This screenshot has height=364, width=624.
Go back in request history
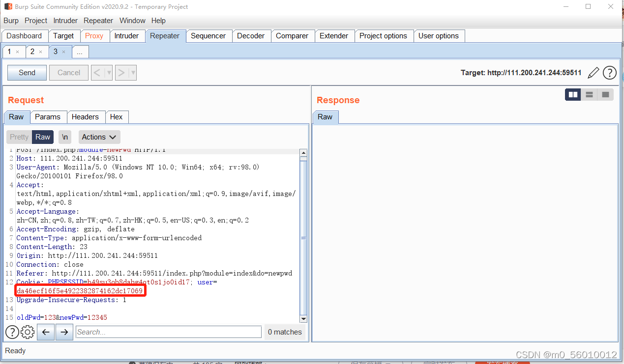[x=97, y=73]
